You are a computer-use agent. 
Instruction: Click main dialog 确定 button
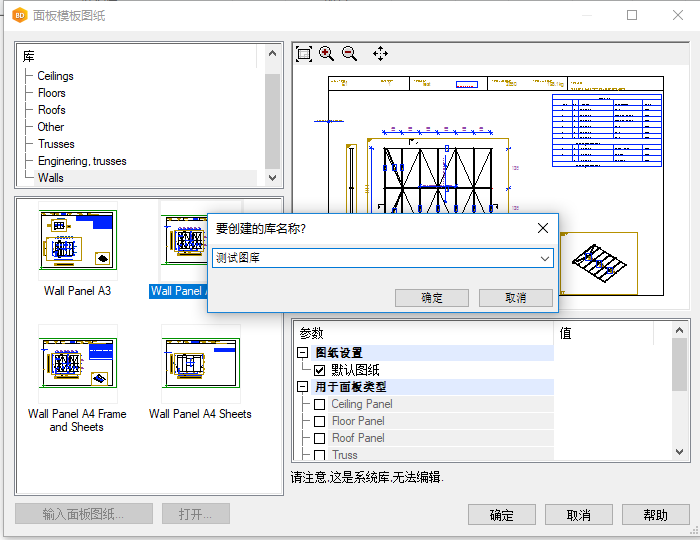[502, 515]
